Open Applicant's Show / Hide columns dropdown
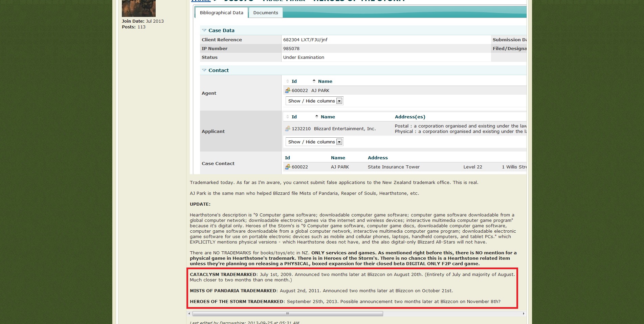 coord(339,142)
